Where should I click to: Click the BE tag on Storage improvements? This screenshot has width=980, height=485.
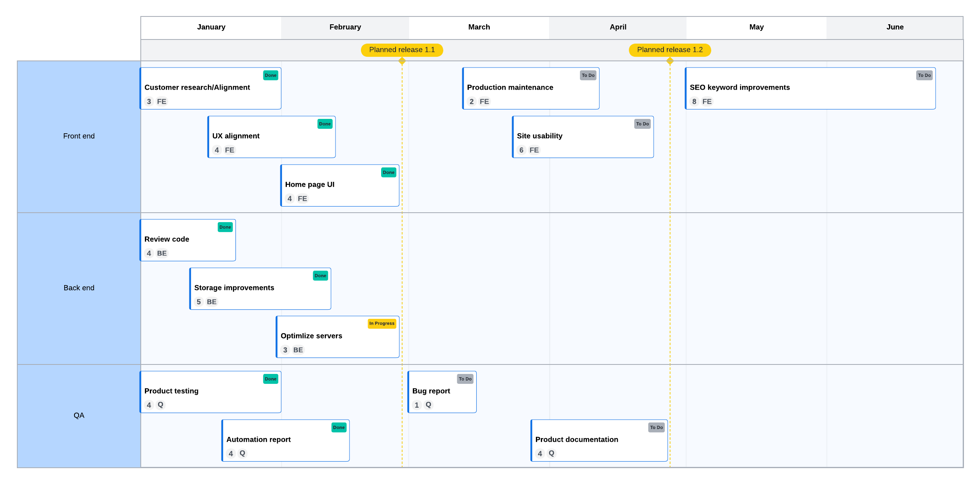(x=212, y=302)
